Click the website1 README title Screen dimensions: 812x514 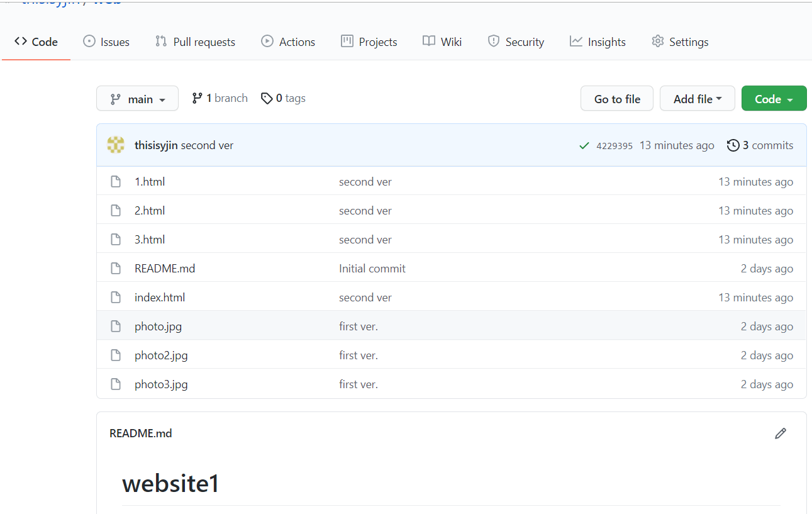[x=171, y=484]
